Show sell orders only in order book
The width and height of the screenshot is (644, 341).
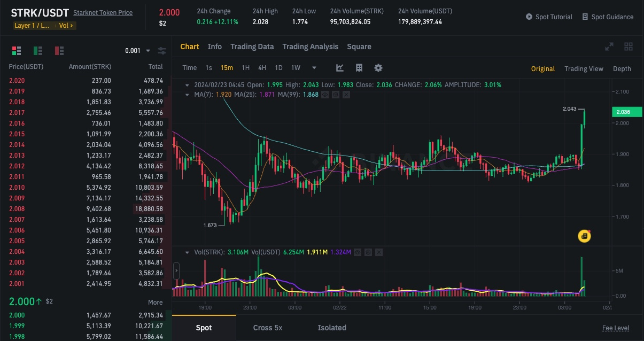[x=59, y=51]
